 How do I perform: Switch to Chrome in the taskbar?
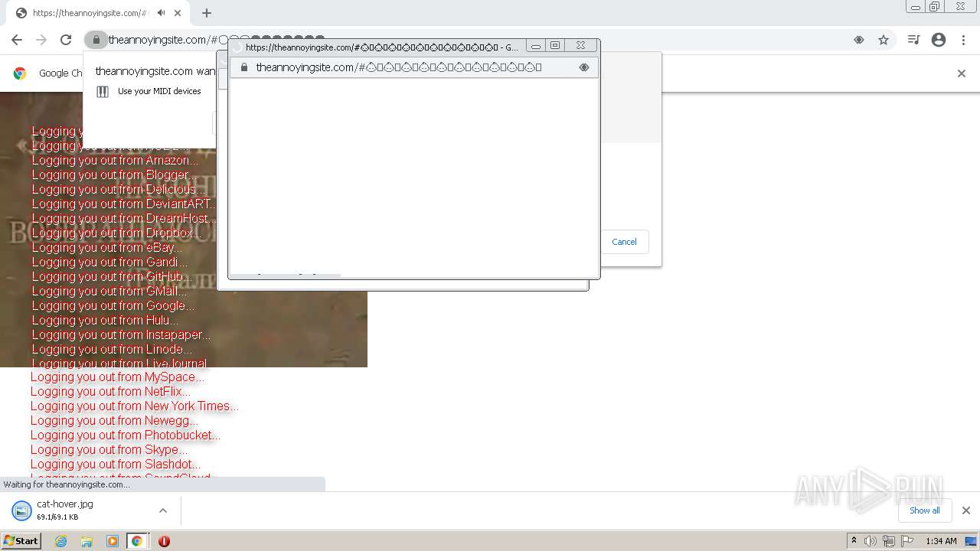pyautogui.click(x=137, y=541)
